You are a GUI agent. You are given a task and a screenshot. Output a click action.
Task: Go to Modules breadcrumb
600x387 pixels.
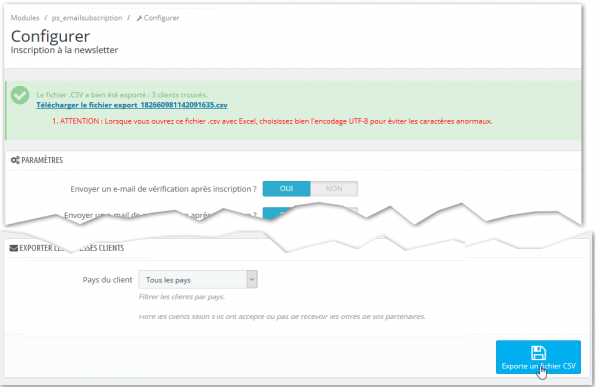[x=25, y=18]
